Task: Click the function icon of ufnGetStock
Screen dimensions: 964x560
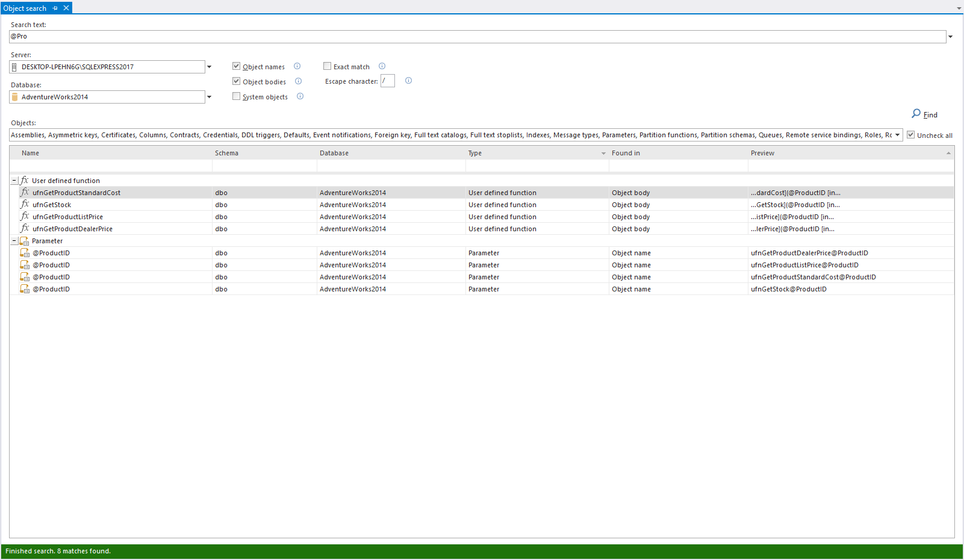Action: tap(25, 204)
